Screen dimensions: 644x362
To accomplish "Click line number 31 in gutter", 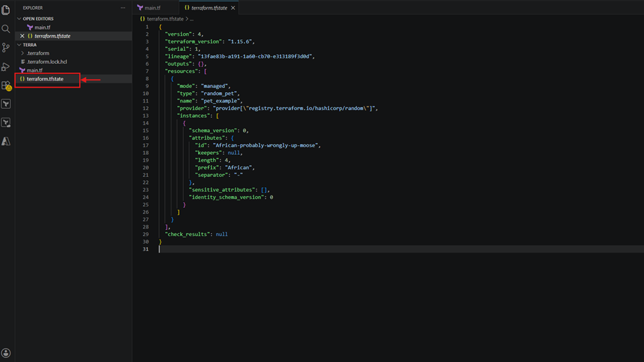I will [146, 249].
